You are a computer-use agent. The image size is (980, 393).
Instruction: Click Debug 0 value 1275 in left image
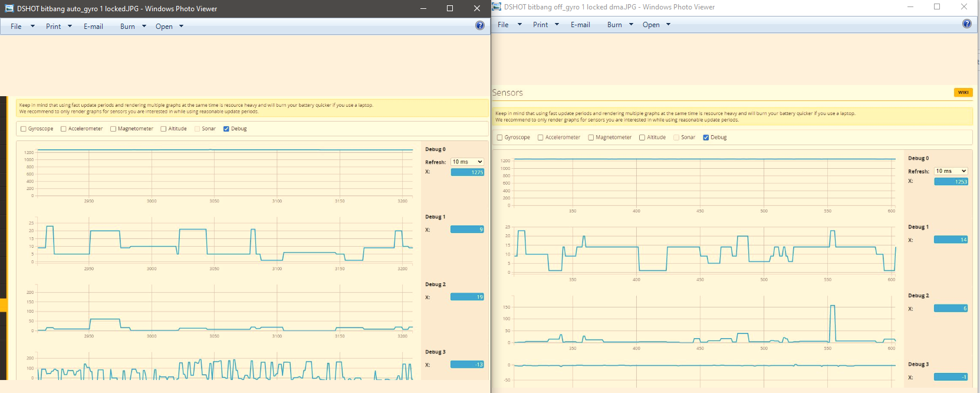tap(467, 172)
